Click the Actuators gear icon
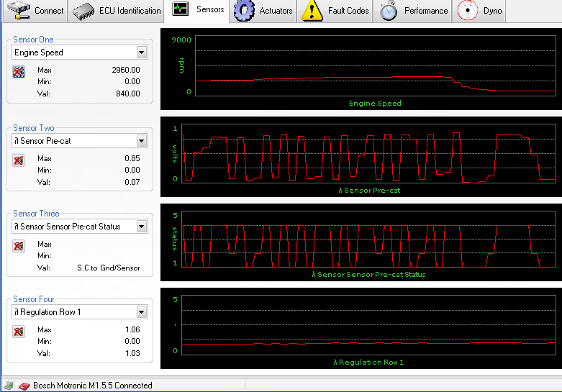Viewport: 562px width, 392px height. click(x=245, y=10)
